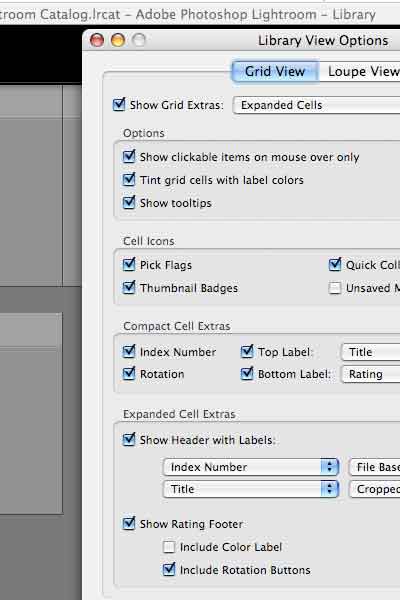
Task: Toggle compact cell Index Number checkbox
Action: click(129, 351)
